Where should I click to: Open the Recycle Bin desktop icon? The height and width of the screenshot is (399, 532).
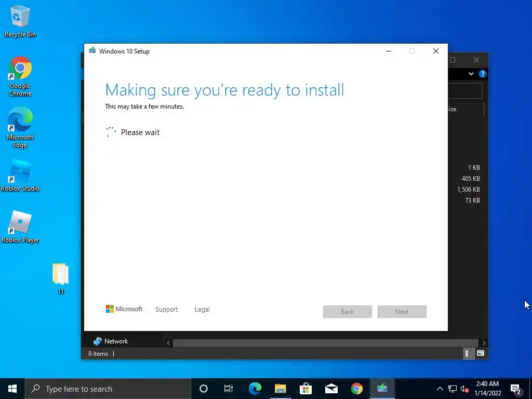click(x=20, y=21)
